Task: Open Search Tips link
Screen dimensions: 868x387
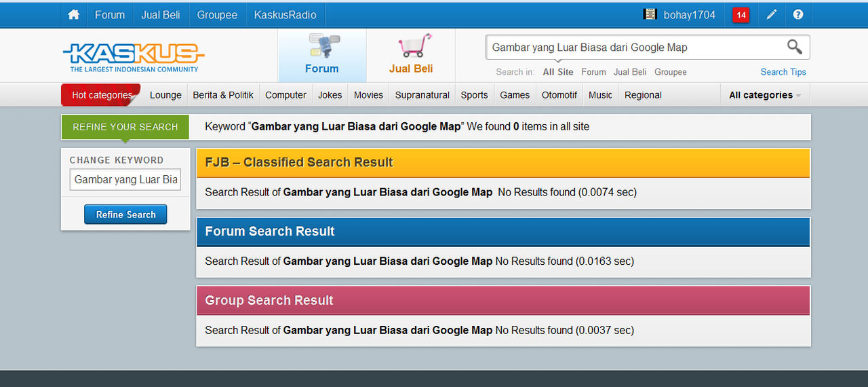Action: 783,72
